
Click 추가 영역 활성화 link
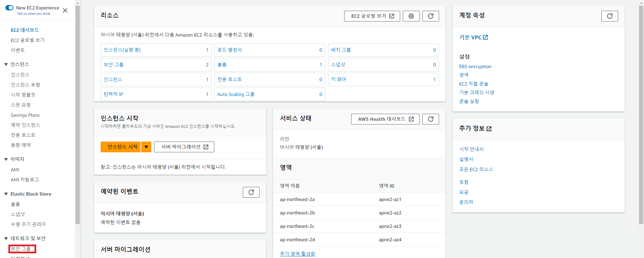(x=298, y=254)
